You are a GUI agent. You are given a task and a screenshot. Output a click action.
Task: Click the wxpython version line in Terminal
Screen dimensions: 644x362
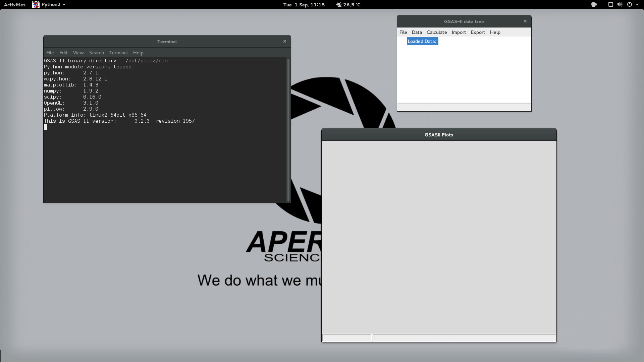pyautogui.click(x=75, y=79)
